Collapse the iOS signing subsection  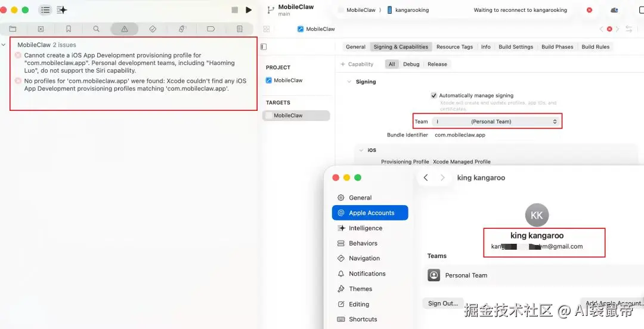click(361, 150)
